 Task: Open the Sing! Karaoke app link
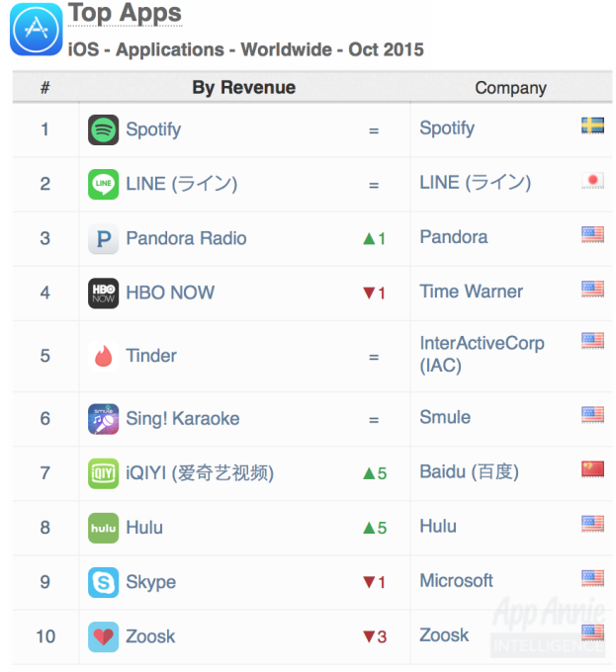183,419
